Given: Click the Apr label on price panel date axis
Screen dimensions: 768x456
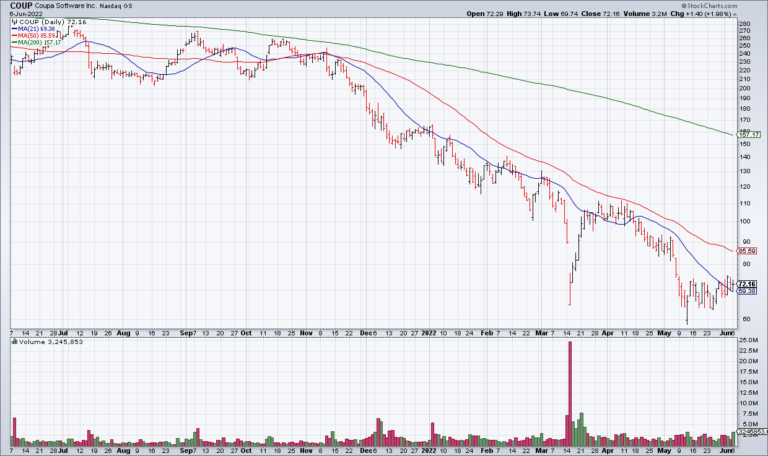Looking at the screenshot, I should point(607,333).
